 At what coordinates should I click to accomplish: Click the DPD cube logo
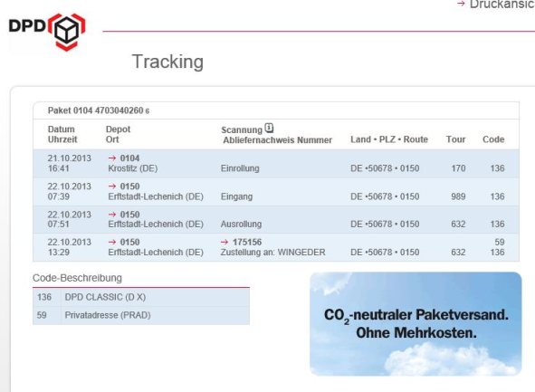47,32
